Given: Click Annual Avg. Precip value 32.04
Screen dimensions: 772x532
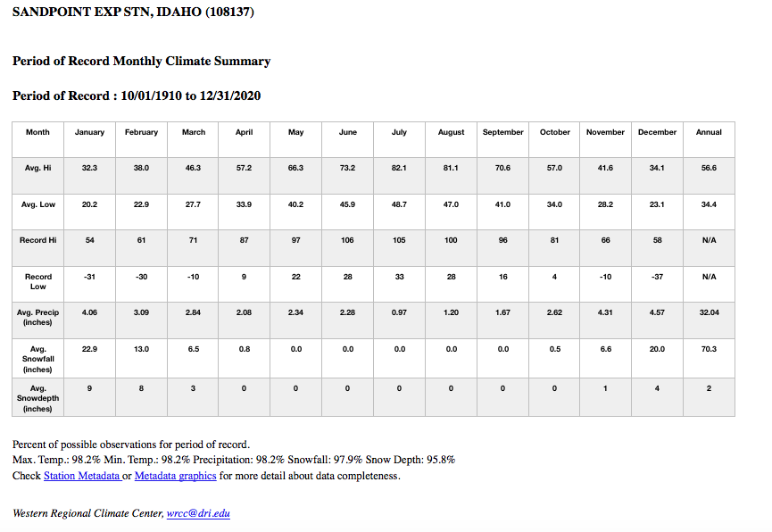Looking at the screenshot, I should point(709,312).
